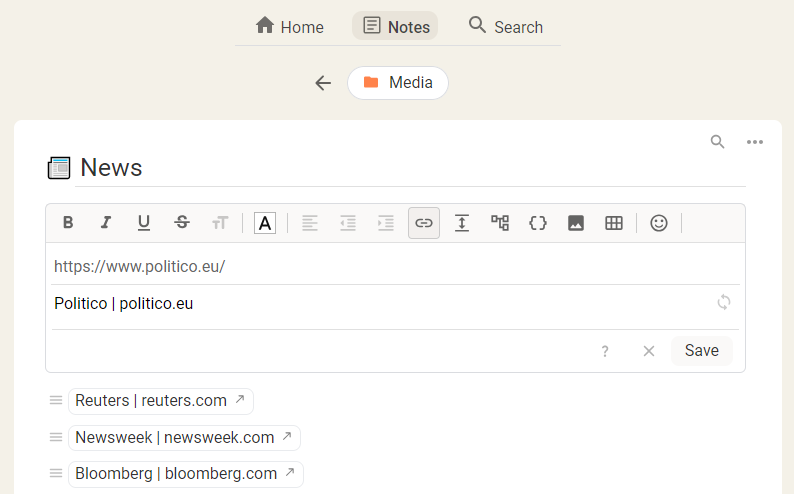Open the Newsweek link

(x=184, y=438)
